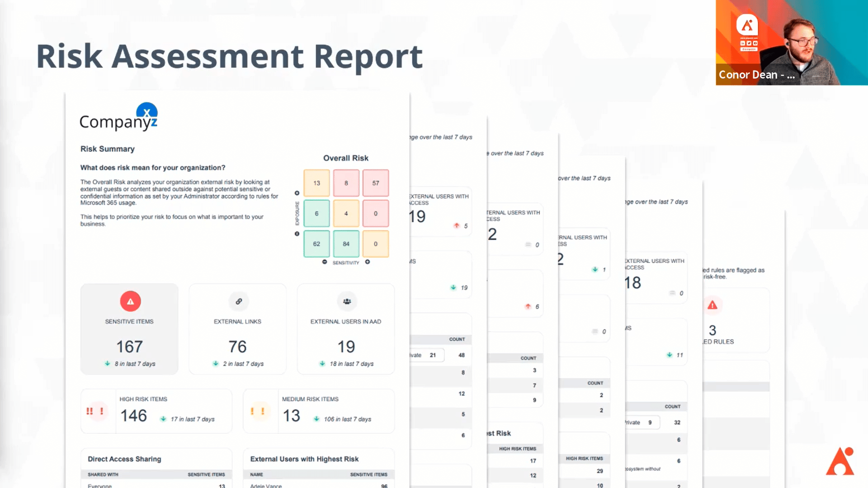Viewport: 868px width, 488px height.
Task: Click the red up arrow next to 6
Action: click(528, 306)
